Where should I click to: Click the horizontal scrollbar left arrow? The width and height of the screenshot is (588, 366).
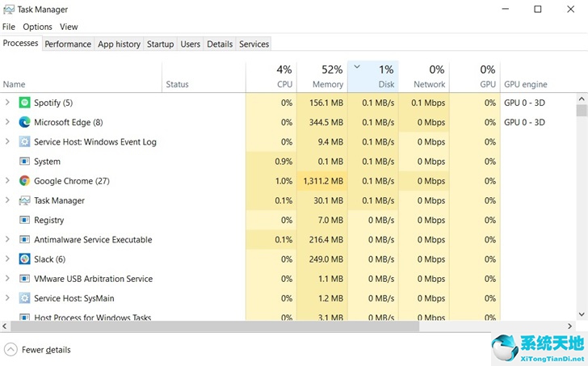5,326
